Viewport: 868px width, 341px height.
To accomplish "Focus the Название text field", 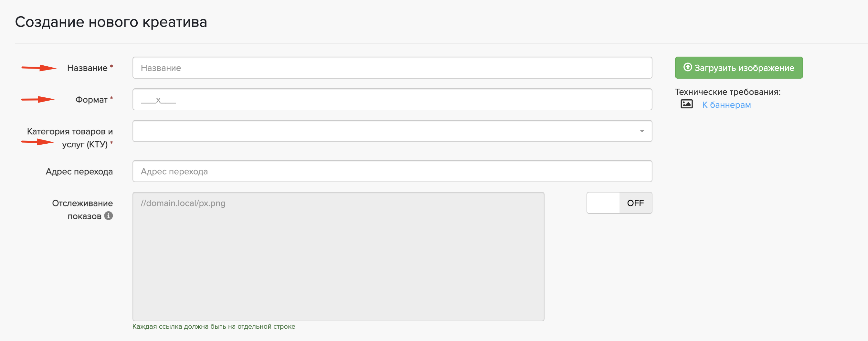I will click(392, 68).
